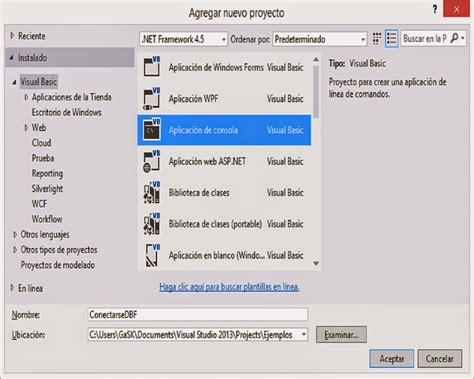Click the console application template icon
Viewport: 474px width, 379px height.
point(152,129)
